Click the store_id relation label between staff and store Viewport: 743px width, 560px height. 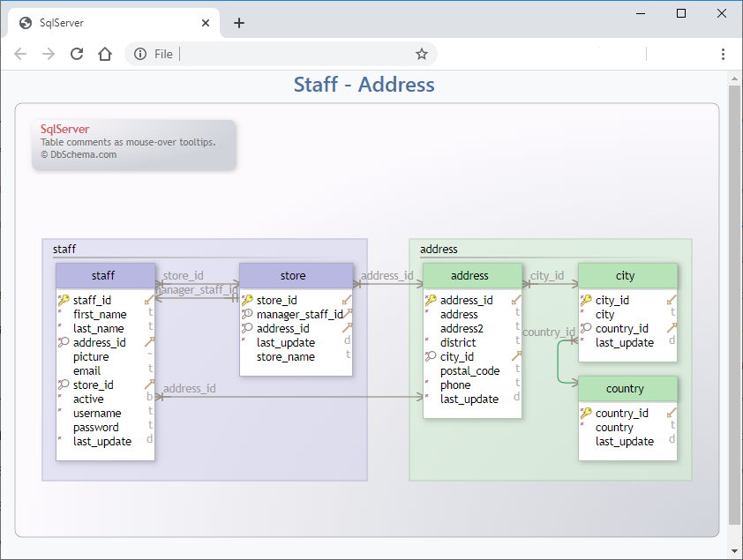click(183, 275)
